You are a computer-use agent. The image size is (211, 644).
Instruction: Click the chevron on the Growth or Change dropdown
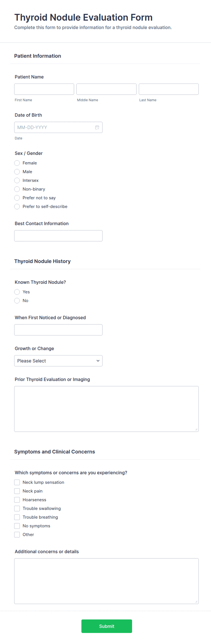pos(98,361)
